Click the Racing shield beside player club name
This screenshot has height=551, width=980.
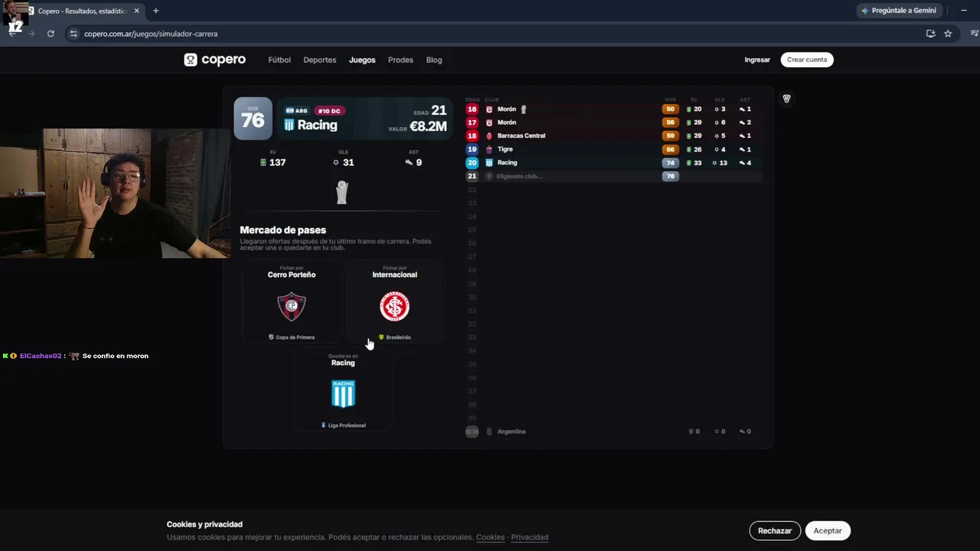[289, 125]
